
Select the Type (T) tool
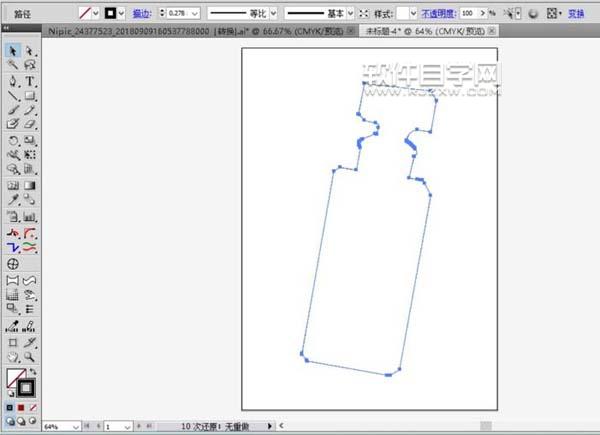[x=29, y=81]
